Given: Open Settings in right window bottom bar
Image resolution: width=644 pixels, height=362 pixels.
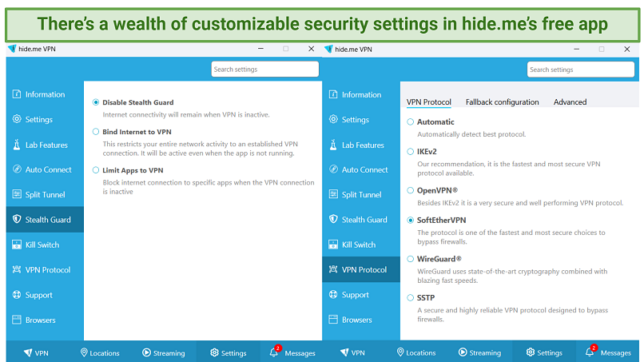Looking at the screenshot, I should (544, 352).
